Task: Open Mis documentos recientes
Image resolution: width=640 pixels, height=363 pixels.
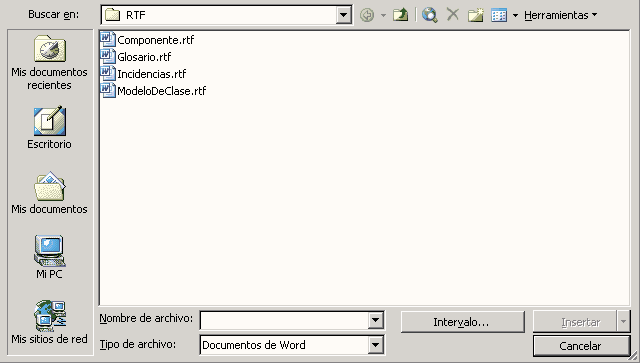Action: point(49,63)
